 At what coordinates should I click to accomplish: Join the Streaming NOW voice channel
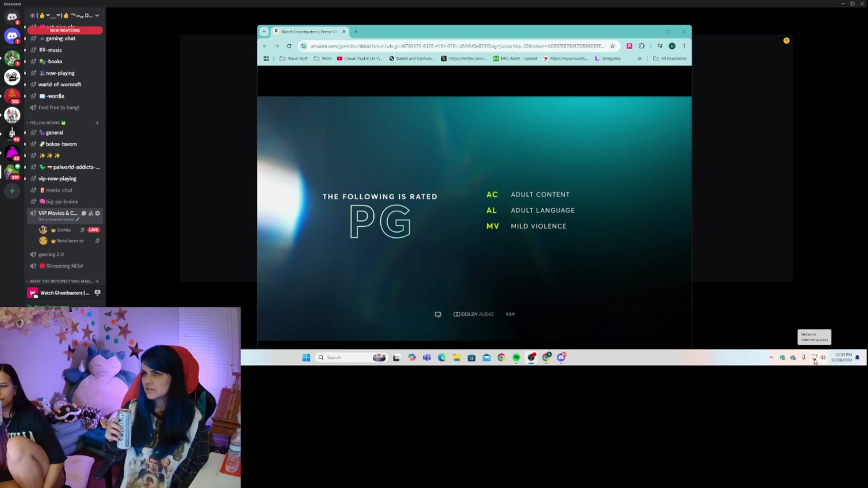point(63,266)
